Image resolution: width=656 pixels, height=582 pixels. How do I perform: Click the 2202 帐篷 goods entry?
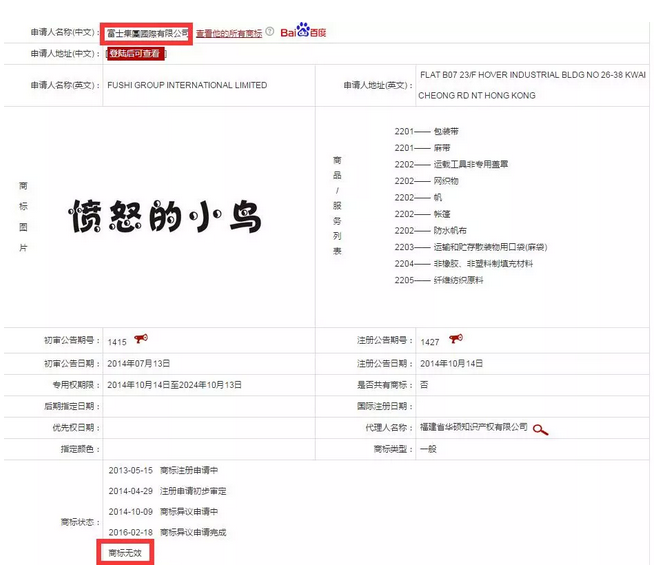click(x=427, y=214)
